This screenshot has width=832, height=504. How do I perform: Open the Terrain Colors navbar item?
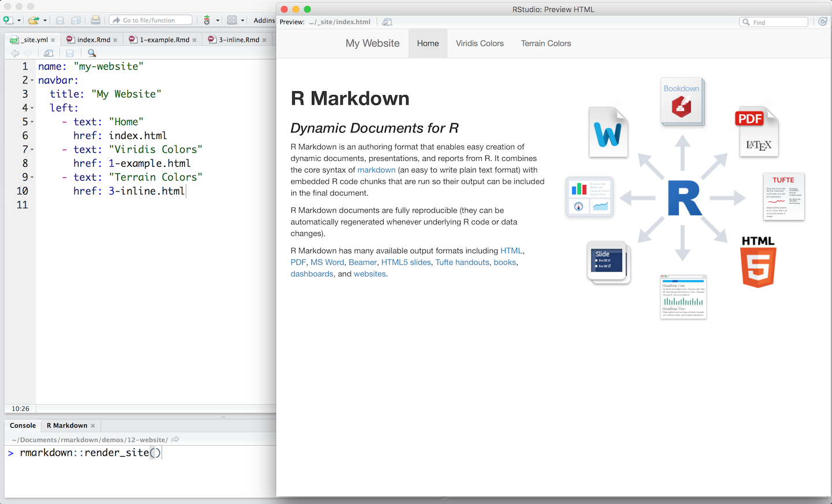pyautogui.click(x=546, y=43)
